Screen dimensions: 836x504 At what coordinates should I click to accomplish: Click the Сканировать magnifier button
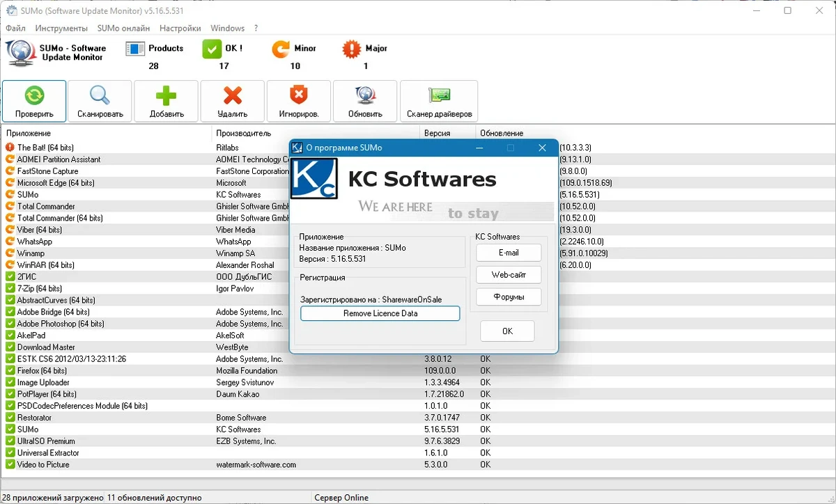click(100, 102)
